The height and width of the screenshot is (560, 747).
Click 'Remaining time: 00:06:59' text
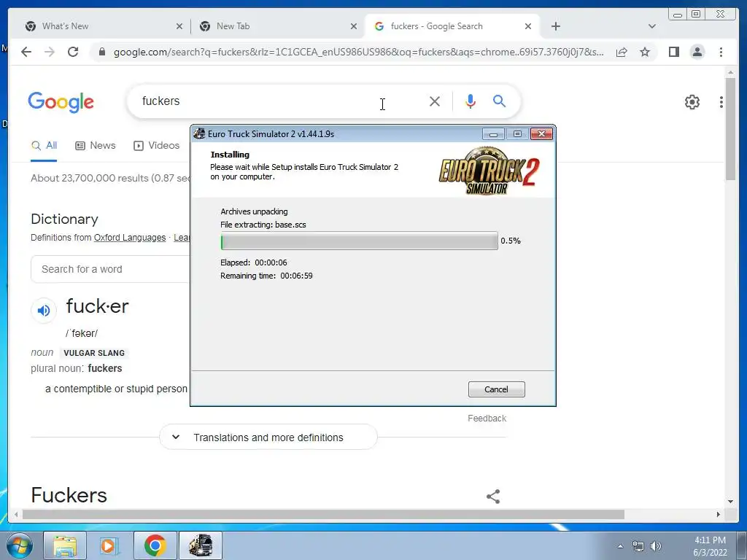click(266, 276)
